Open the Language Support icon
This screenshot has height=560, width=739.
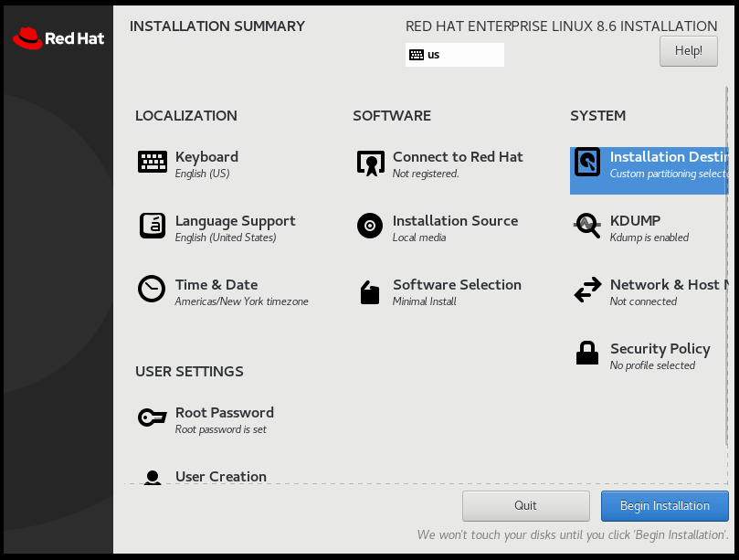153,226
